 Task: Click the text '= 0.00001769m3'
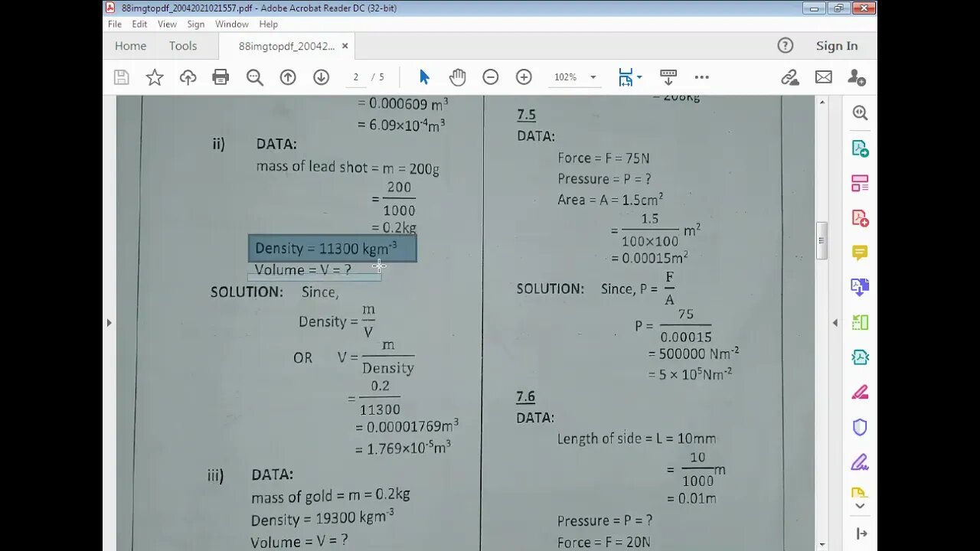(x=407, y=426)
